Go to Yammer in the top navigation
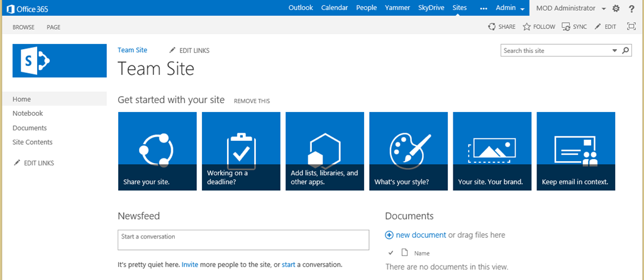The height and width of the screenshot is (280, 644). point(397,8)
